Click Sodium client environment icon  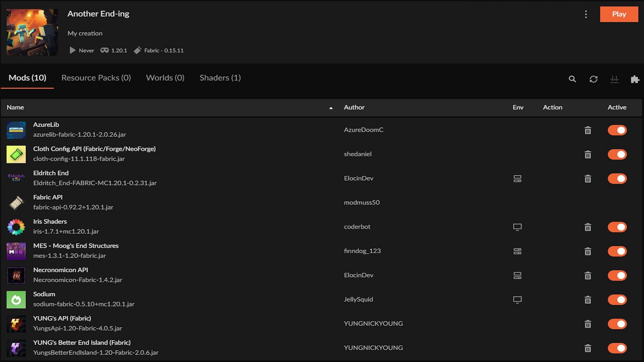click(x=517, y=300)
